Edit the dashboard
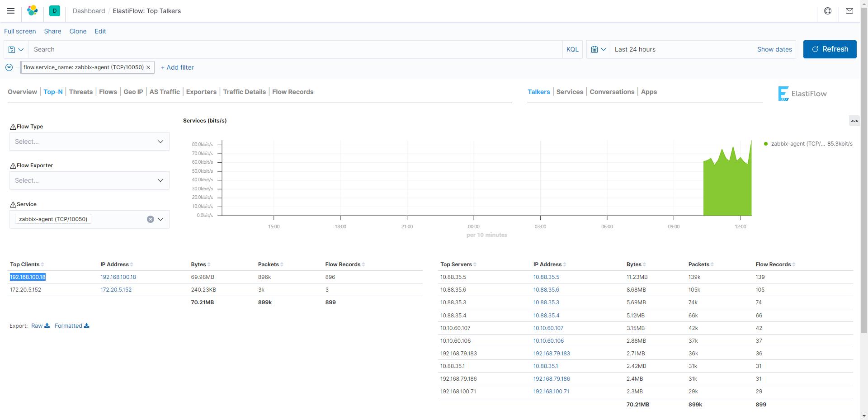The image size is (868, 420). pos(100,31)
